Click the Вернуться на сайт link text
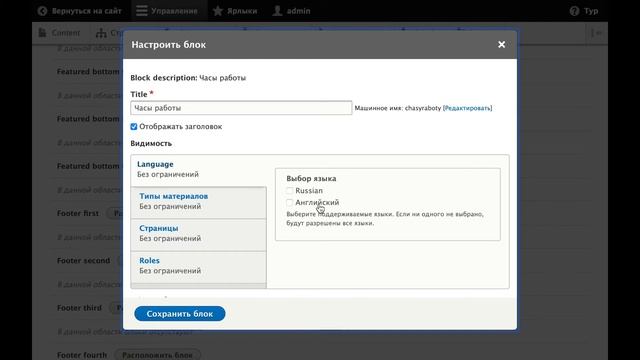 87,11
